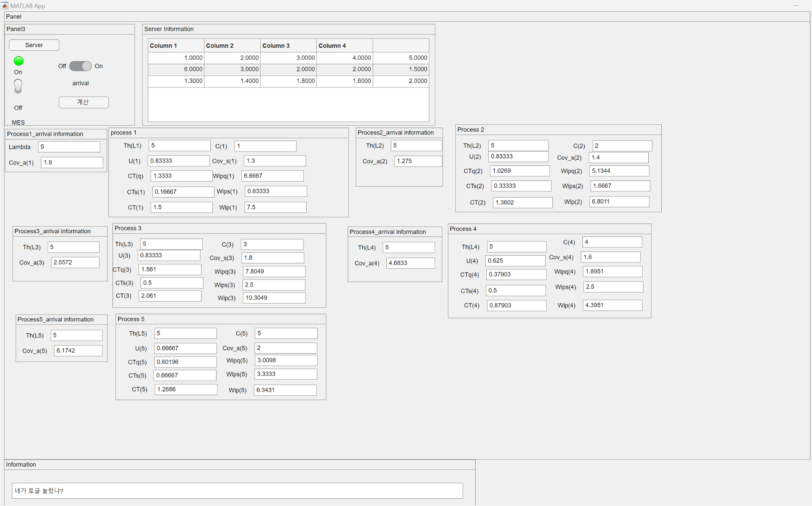
Task: Click the CT(5) input field
Action: (x=186, y=390)
